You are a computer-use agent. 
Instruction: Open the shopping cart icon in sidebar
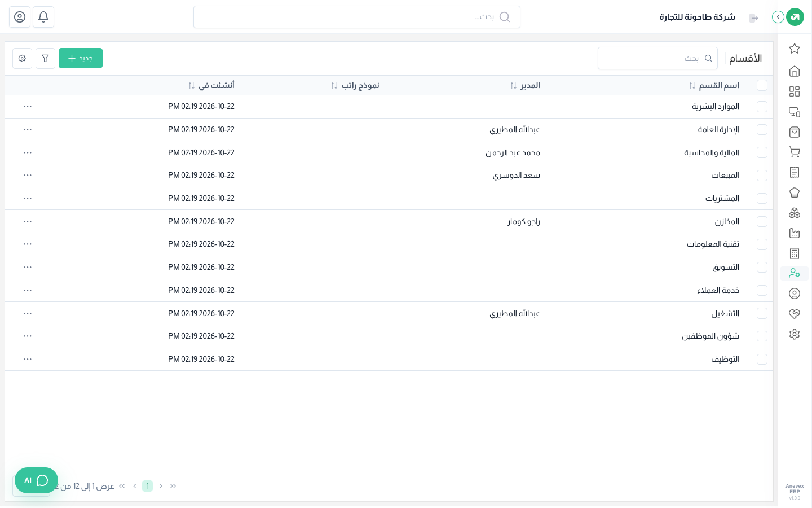[795, 152]
